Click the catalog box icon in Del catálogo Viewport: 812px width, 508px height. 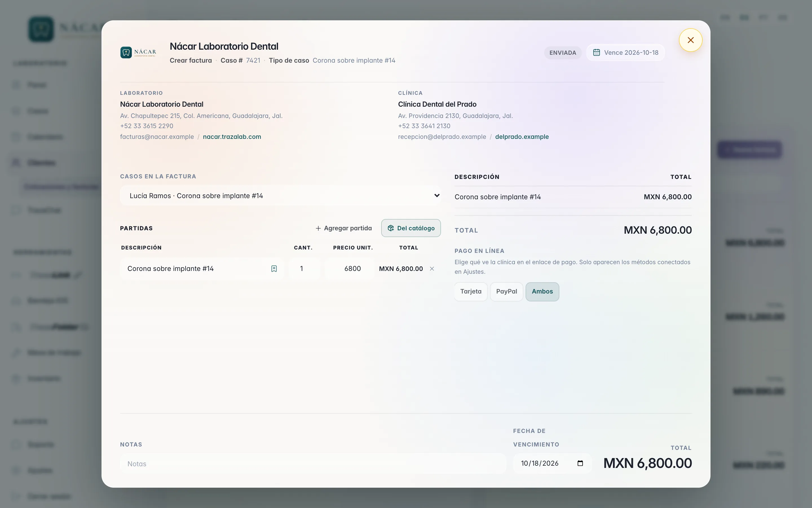click(390, 228)
